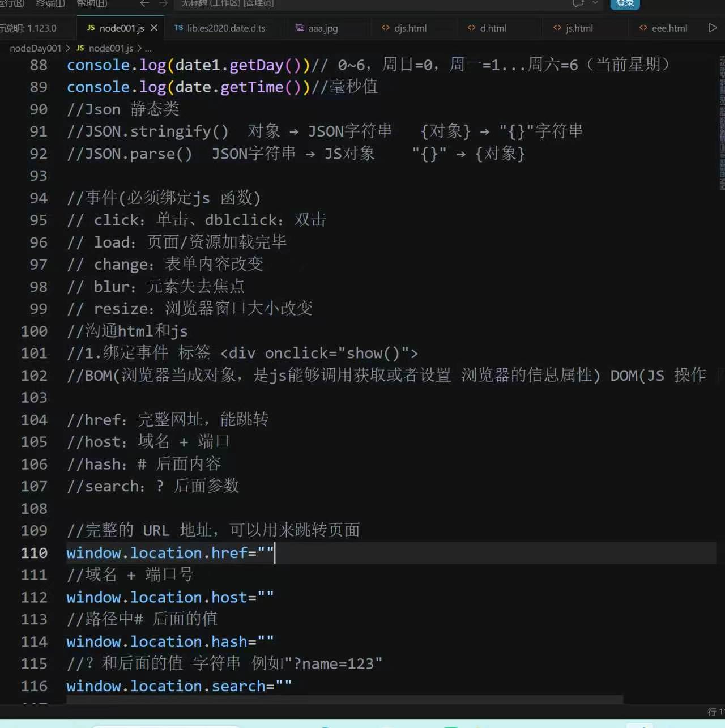Click the HTML icon on eee.html tab
Screen dimensions: 725x728
coord(643,28)
